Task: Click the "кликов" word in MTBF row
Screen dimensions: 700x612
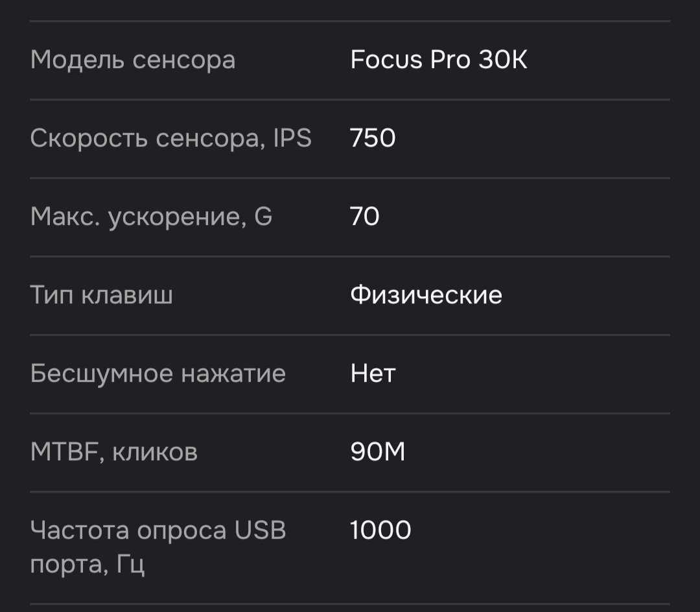Action: click(155, 453)
